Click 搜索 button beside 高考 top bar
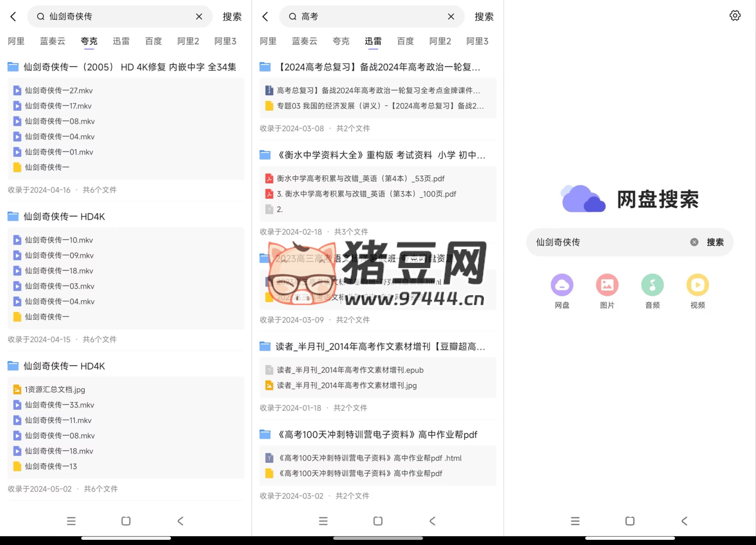The height and width of the screenshot is (545, 756). (x=484, y=17)
